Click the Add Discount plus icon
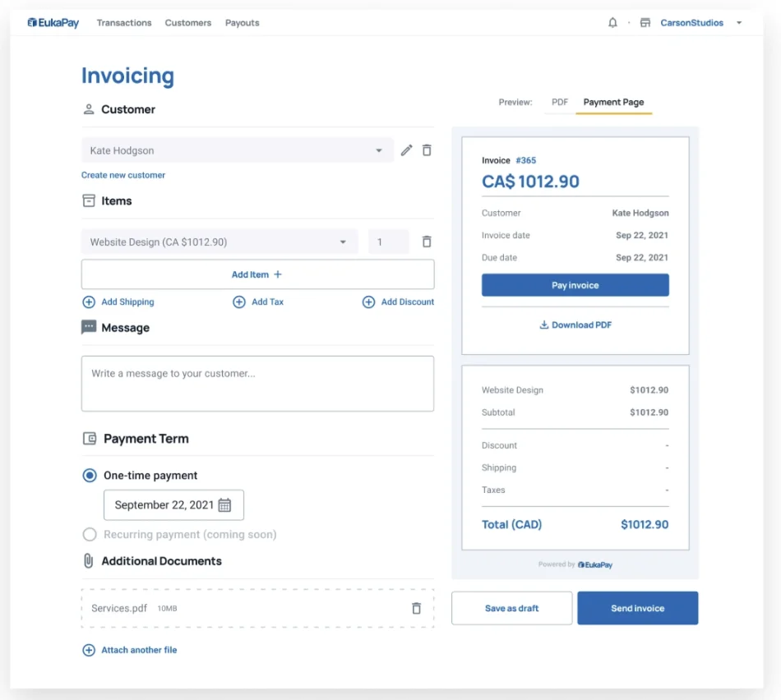 click(x=368, y=302)
